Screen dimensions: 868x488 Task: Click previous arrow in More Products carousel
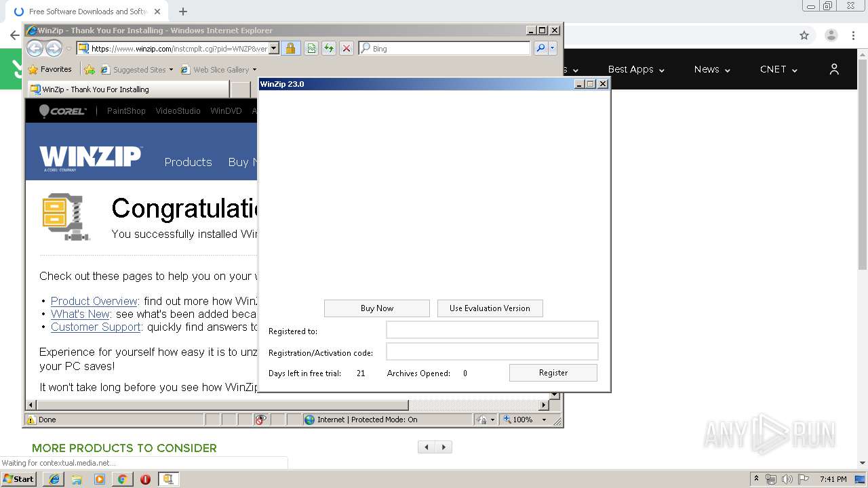click(x=427, y=447)
